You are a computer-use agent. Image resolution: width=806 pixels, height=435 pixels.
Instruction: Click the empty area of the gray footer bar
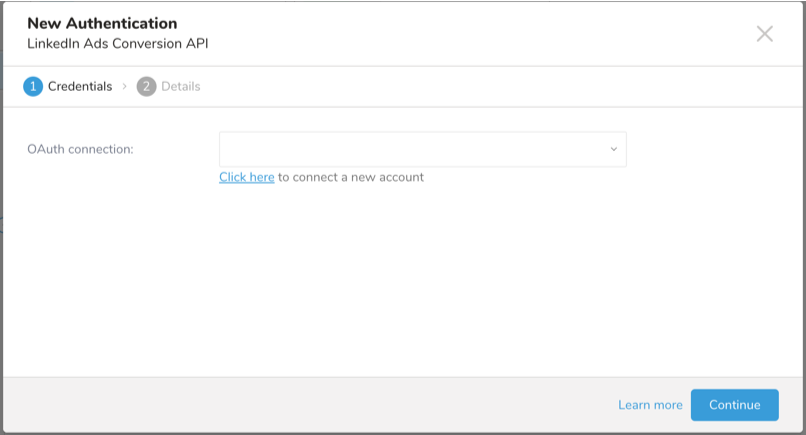pos(300,405)
